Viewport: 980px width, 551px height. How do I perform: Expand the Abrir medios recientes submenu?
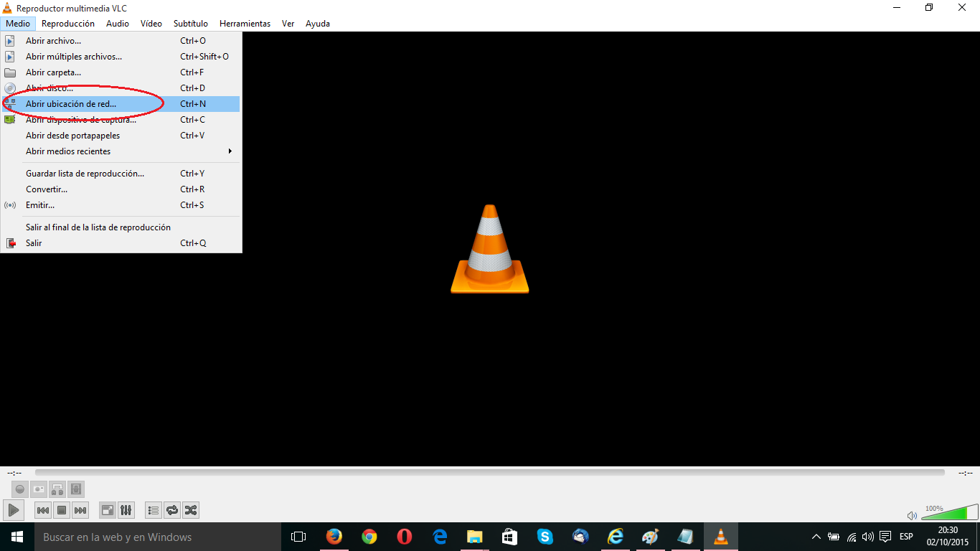(121, 151)
